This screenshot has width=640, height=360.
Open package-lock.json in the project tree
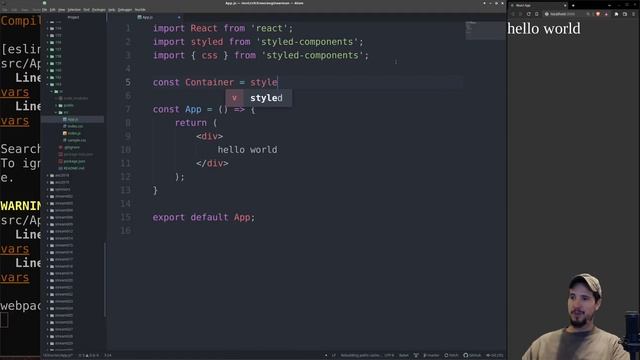(x=78, y=154)
